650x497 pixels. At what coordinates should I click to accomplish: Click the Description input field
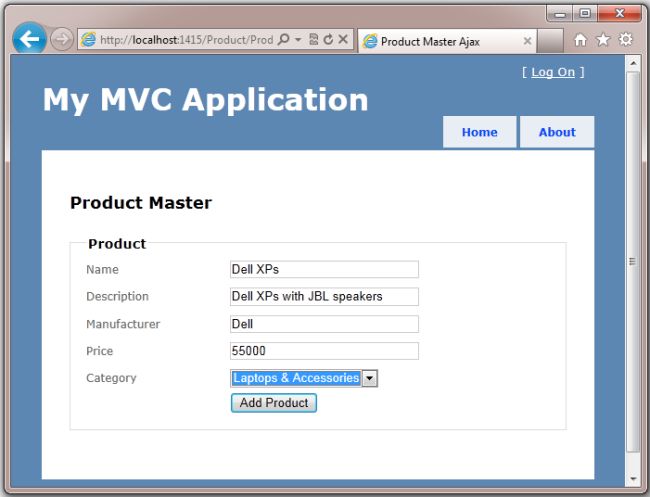(x=324, y=296)
